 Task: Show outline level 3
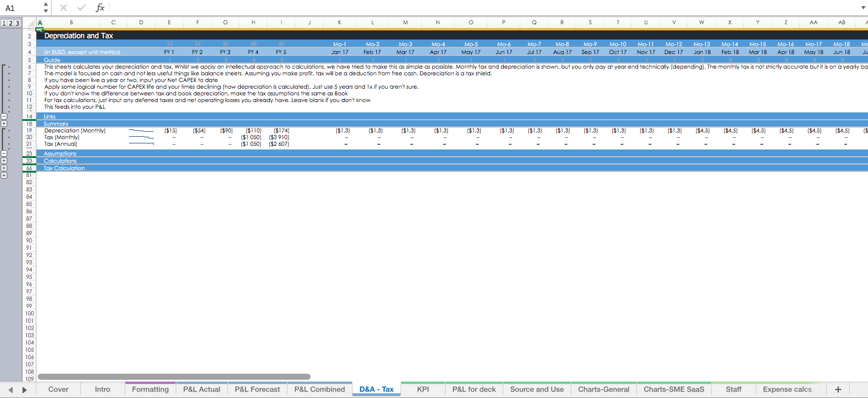pyautogui.click(x=17, y=23)
